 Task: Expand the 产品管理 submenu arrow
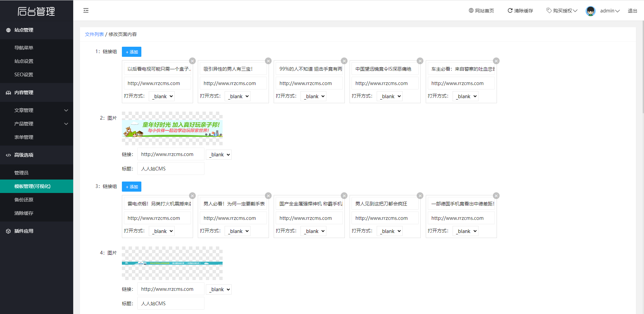66,124
